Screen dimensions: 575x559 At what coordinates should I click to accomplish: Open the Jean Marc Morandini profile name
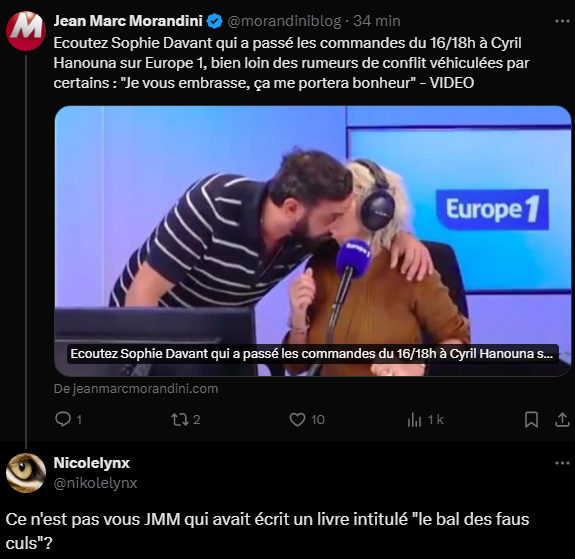tap(128, 21)
